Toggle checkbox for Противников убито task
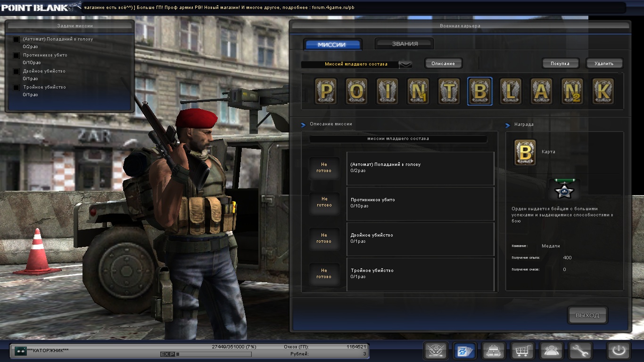 click(17, 56)
